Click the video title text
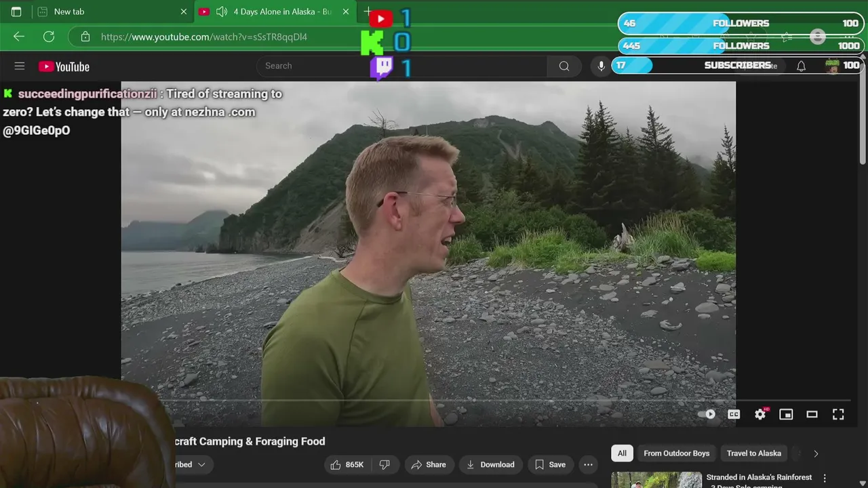The width and height of the screenshot is (868, 488). pos(250,441)
